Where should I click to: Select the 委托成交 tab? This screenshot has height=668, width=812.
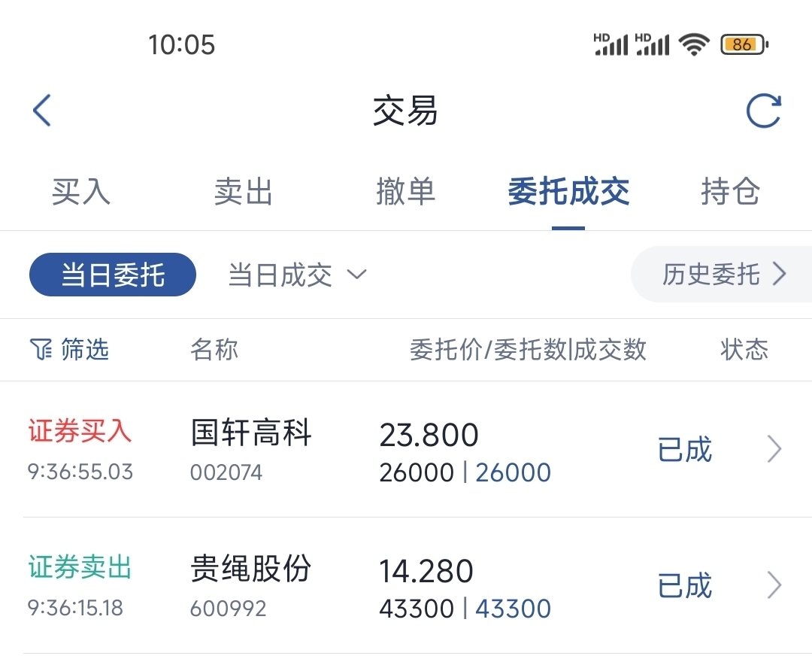pos(568,191)
